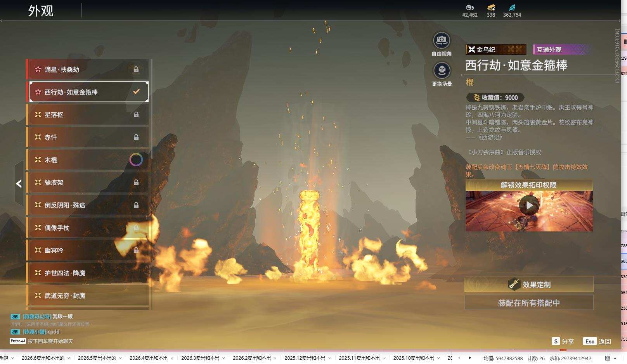Click the lock icon on 幽冥吟 row
This screenshot has width=627, height=364.
point(136,250)
